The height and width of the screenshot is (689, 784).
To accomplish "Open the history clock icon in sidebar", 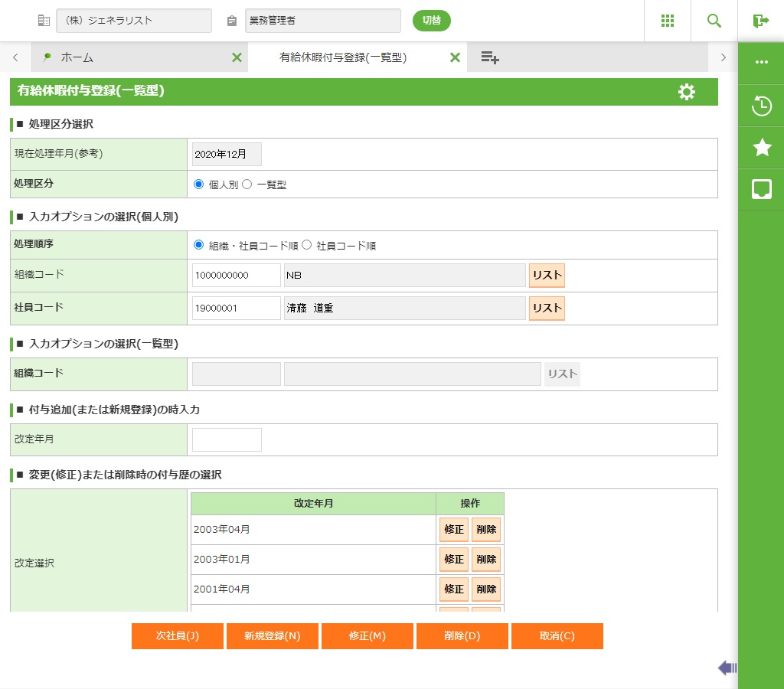I will [x=762, y=106].
